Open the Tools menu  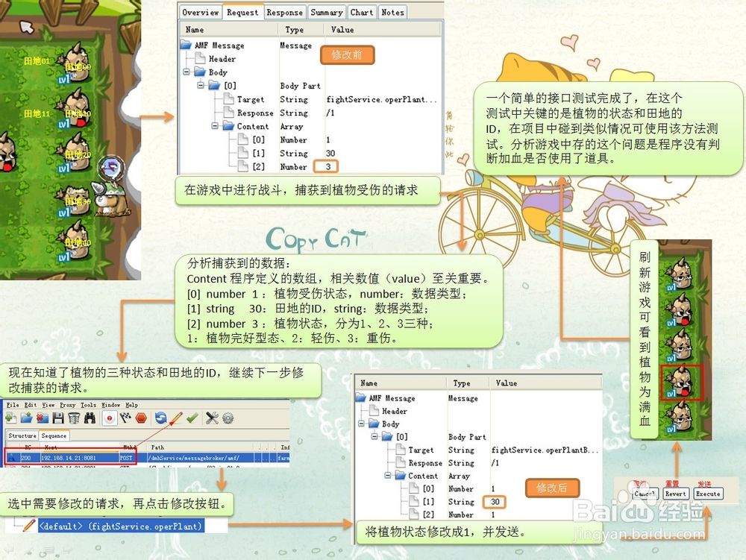pos(89,405)
